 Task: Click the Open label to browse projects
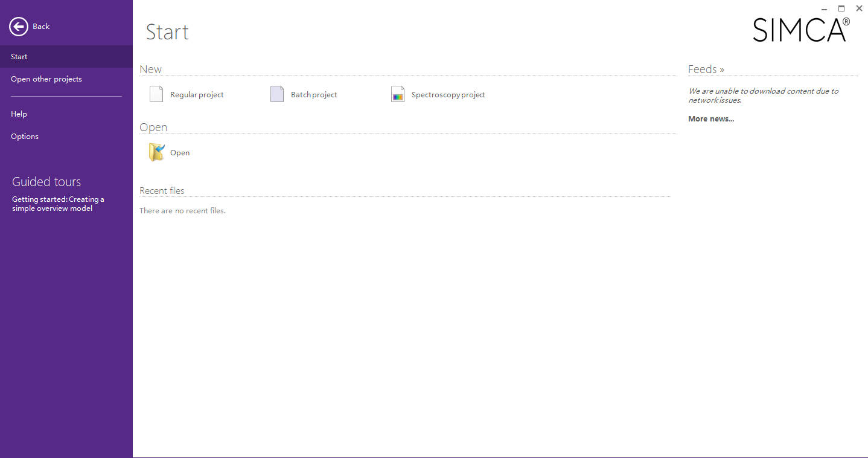180,153
